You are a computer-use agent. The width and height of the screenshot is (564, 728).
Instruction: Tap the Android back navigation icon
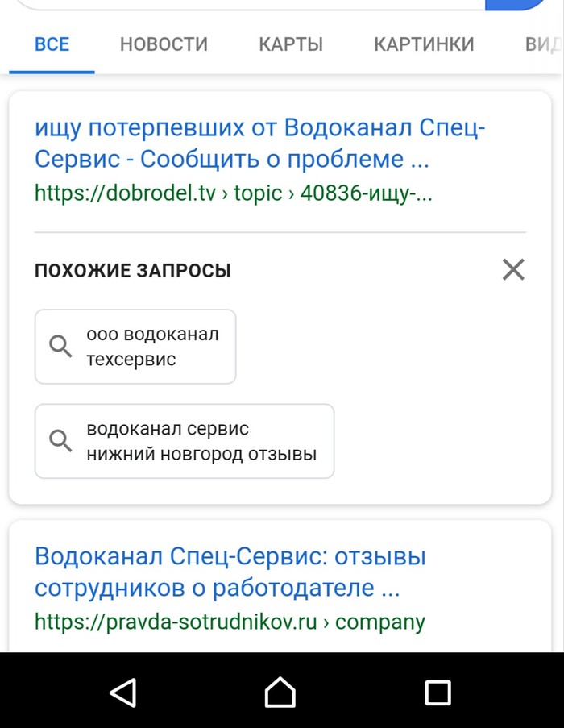[x=123, y=692]
